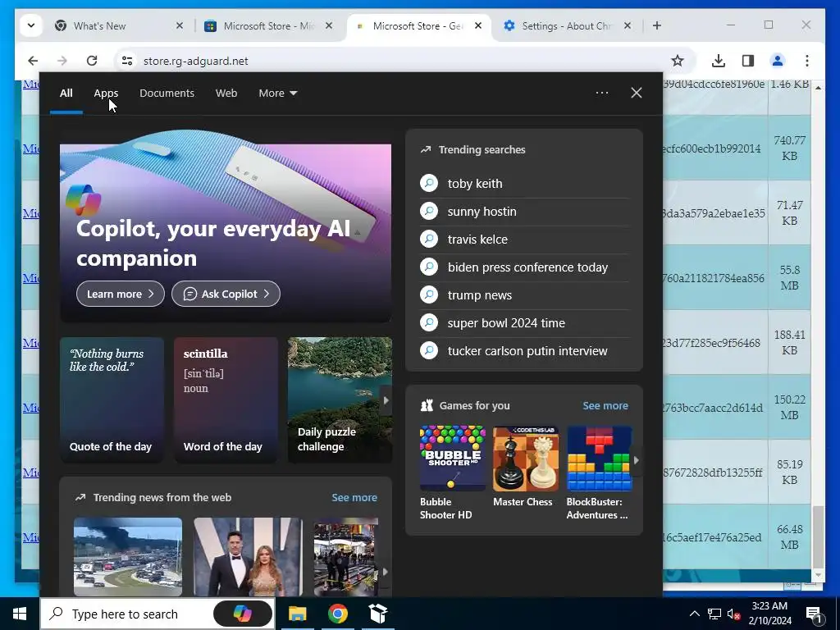Search trending term trump news
The height and width of the screenshot is (630, 840).
(524, 294)
